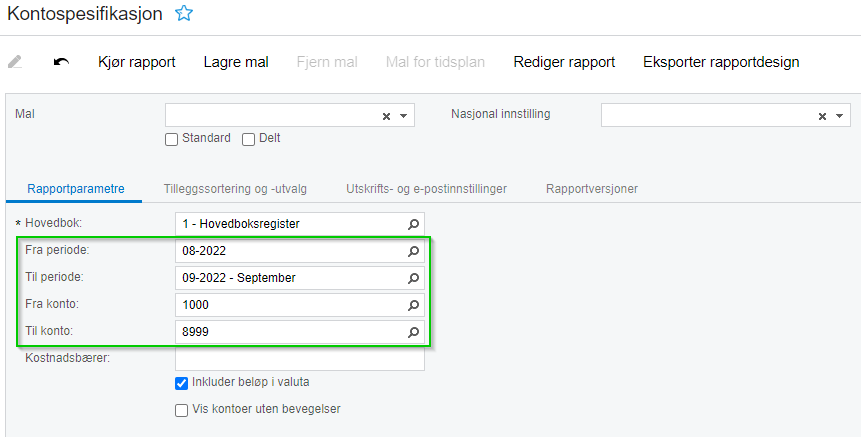Uncheck Inkluder beløp i valuta
This screenshot has height=437, width=861.
[x=181, y=383]
